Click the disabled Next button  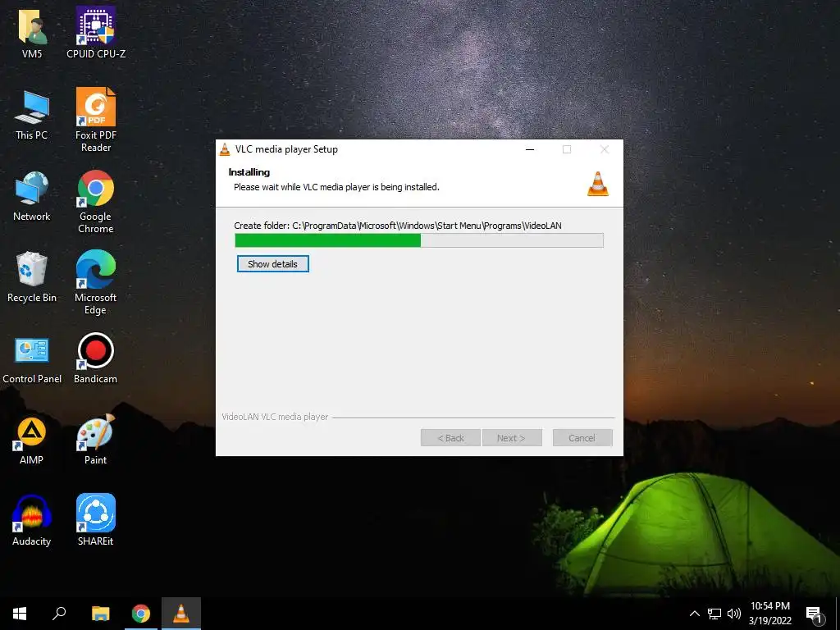(512, 438)
